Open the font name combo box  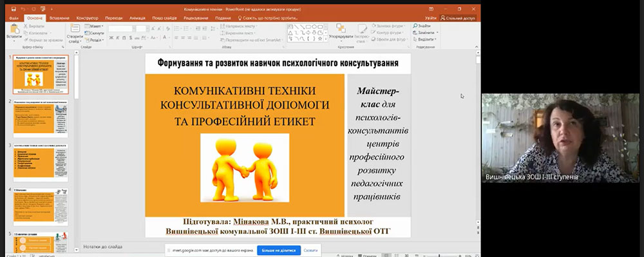[121, 29]
